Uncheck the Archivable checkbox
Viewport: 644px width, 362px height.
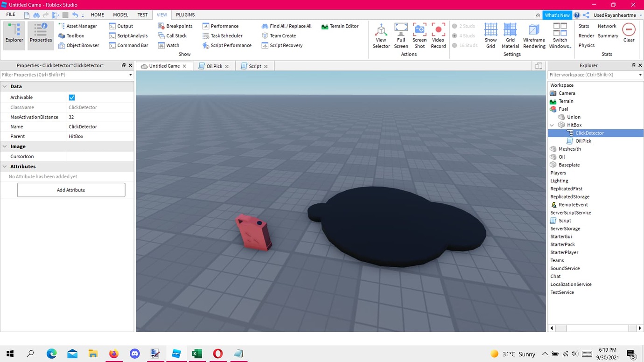tap(72, 97)
